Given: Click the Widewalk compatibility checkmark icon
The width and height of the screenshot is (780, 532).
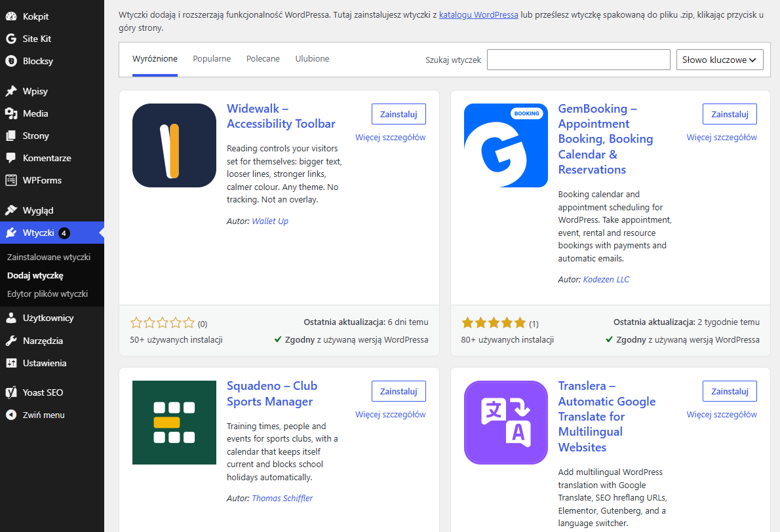Looking at the screenshot, I should (x=278, y=339).
